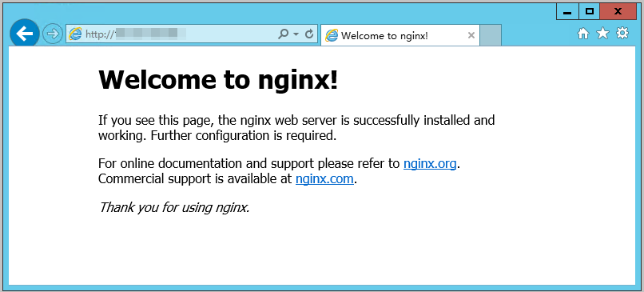Click the Welcome to nginx! heading
644x292 pixels.
(x=218, y=79)
